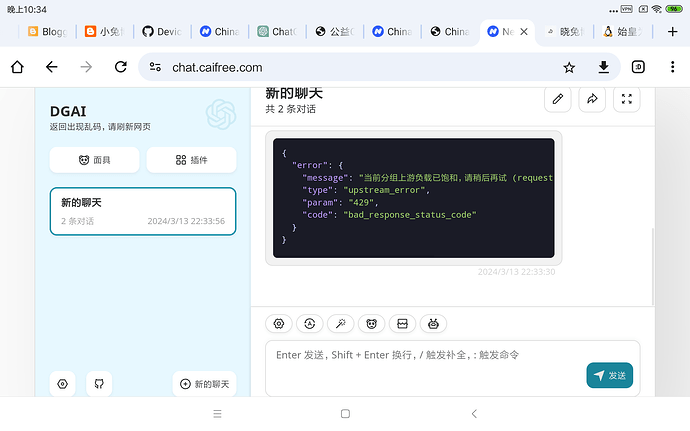Open the tab switcher icon
690x431 pixels.
(x=638, y=67)
